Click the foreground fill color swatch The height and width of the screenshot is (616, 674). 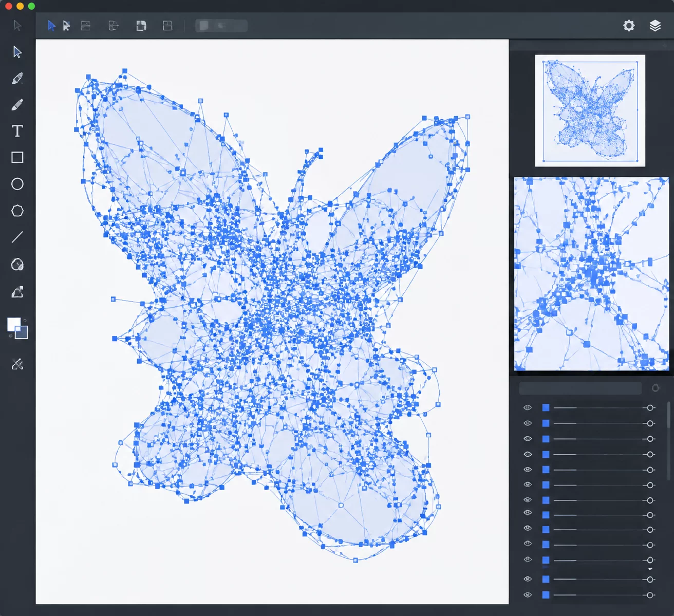13,324
